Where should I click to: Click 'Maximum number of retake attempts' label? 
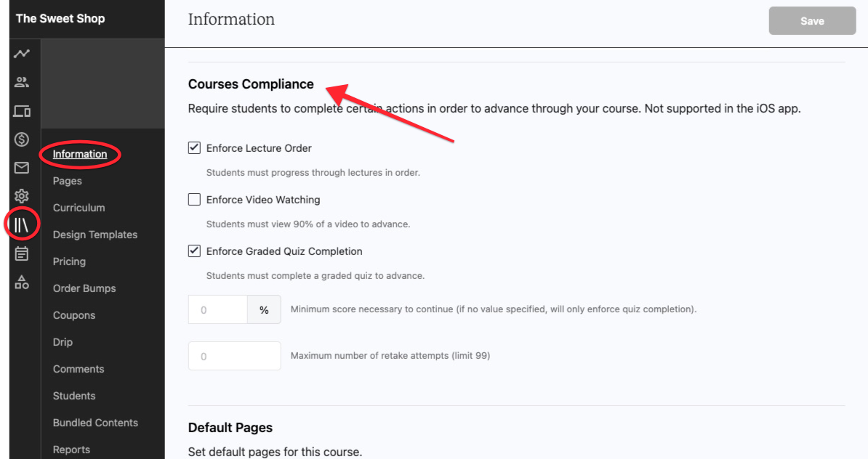[x=390, y=356]
